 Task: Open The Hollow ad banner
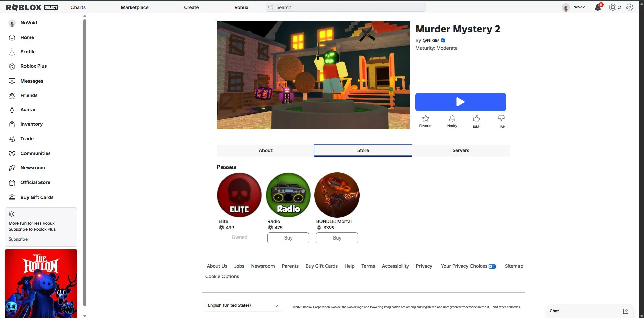[41, 283]
